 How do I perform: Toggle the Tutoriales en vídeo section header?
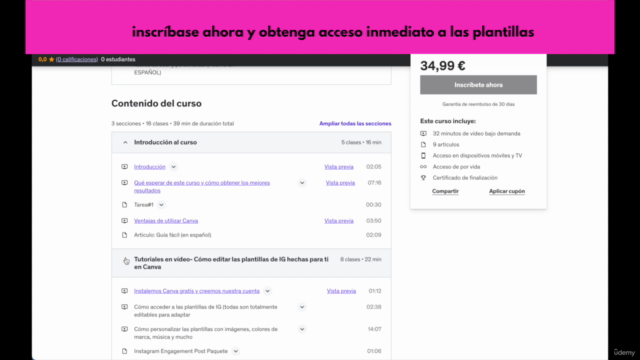pos(251,263)
